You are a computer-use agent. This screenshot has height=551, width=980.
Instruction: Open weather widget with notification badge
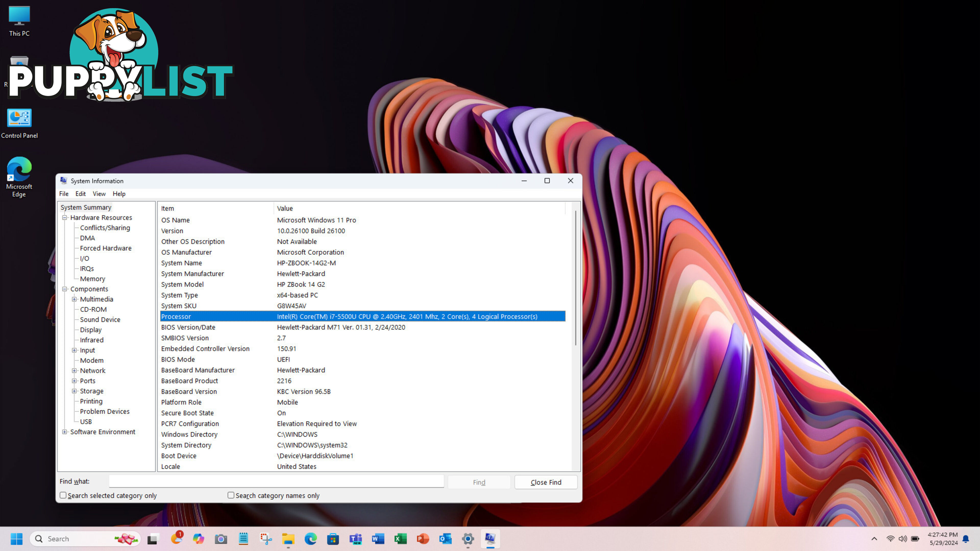[x=177, y=539]
